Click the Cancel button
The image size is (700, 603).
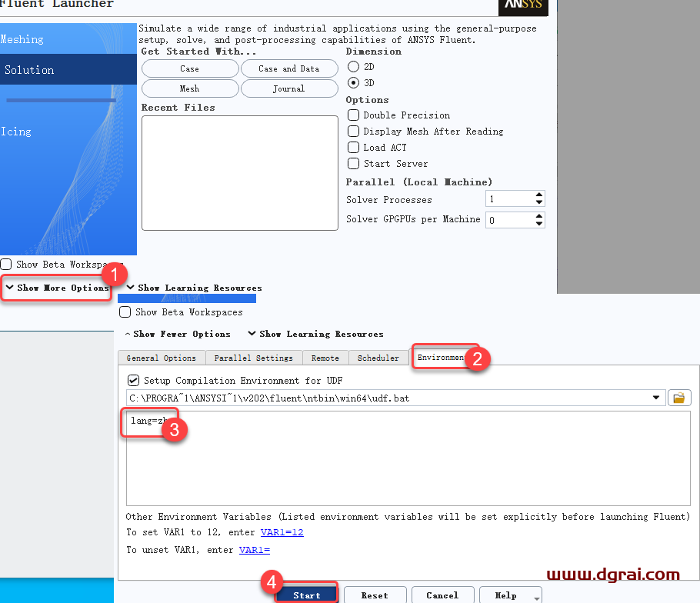pos(442,595)
